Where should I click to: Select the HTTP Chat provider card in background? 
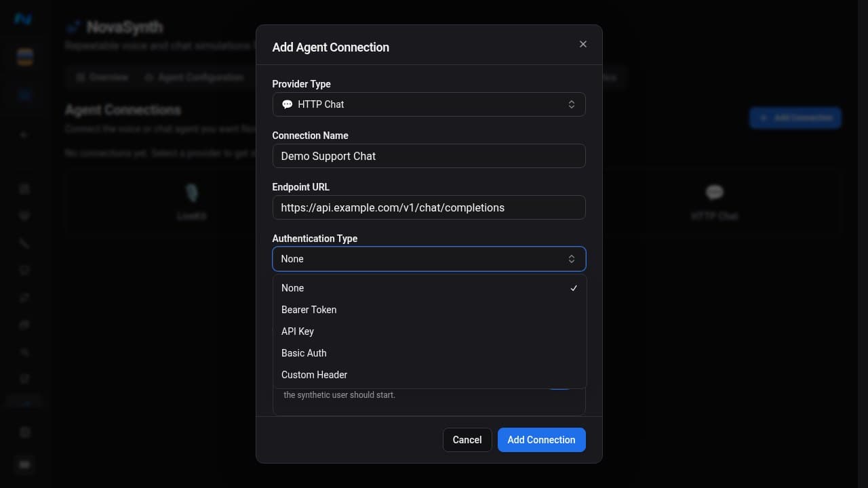[714, 201]
